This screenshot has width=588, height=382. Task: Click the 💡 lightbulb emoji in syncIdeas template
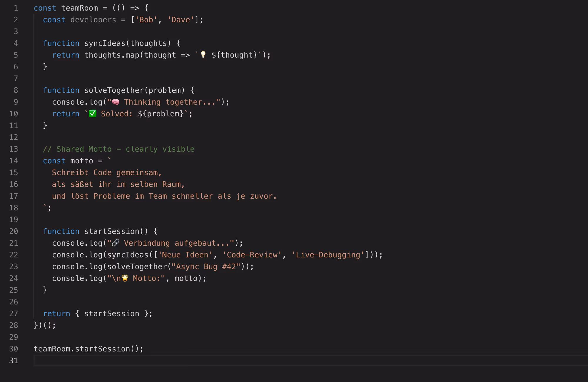coord(203,55)
